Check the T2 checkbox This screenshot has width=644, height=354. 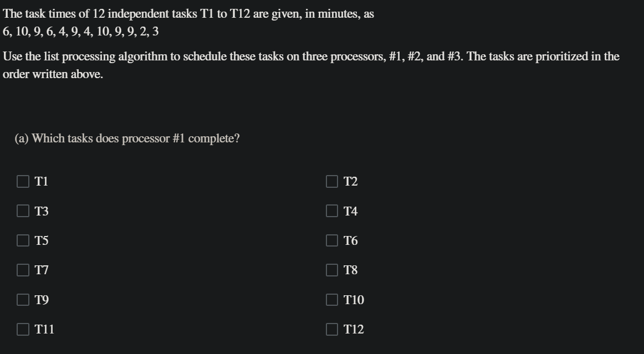[x=331, y=181]
